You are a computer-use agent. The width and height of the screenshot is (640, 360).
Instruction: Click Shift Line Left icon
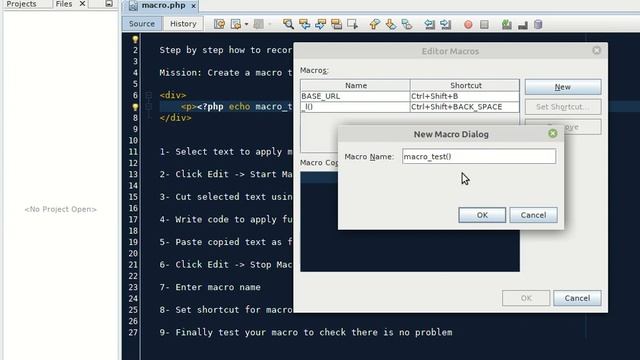pos(429,24)
